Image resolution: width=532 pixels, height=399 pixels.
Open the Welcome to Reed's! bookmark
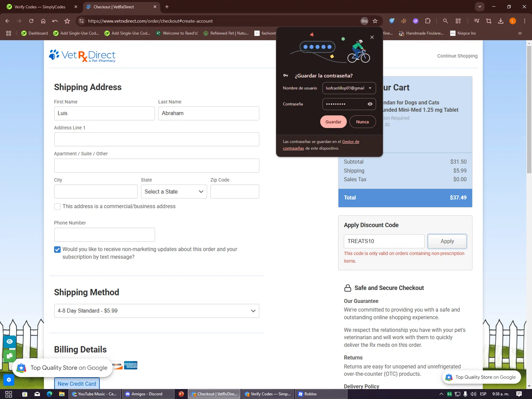177,33
